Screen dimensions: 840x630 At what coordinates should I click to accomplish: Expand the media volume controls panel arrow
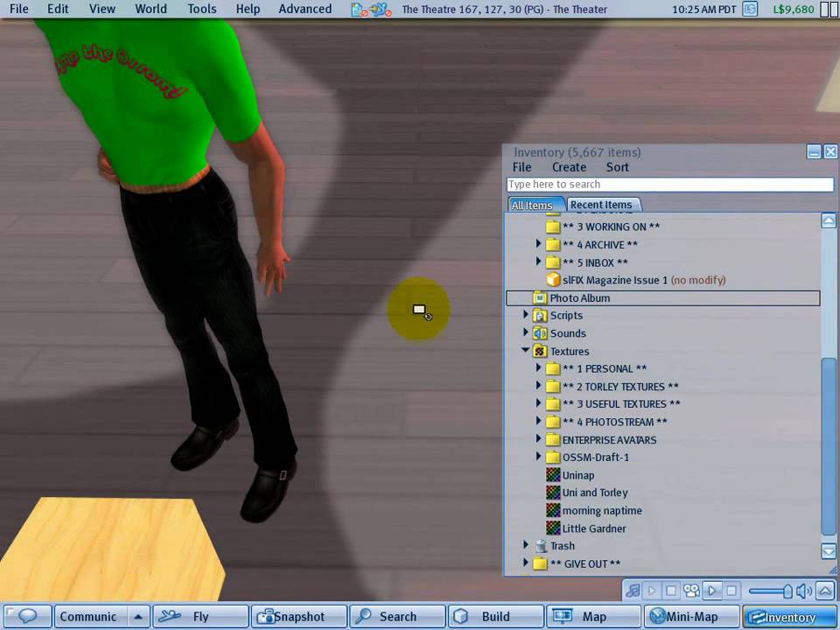click(825, 591)
